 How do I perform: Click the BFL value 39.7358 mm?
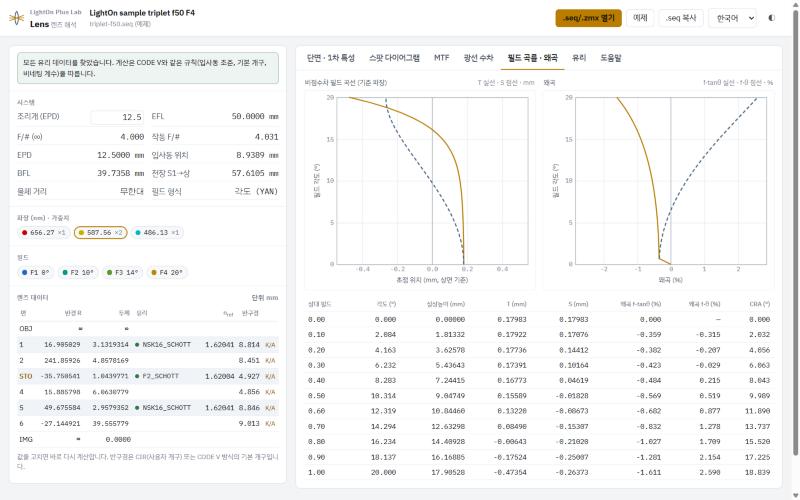120,173
